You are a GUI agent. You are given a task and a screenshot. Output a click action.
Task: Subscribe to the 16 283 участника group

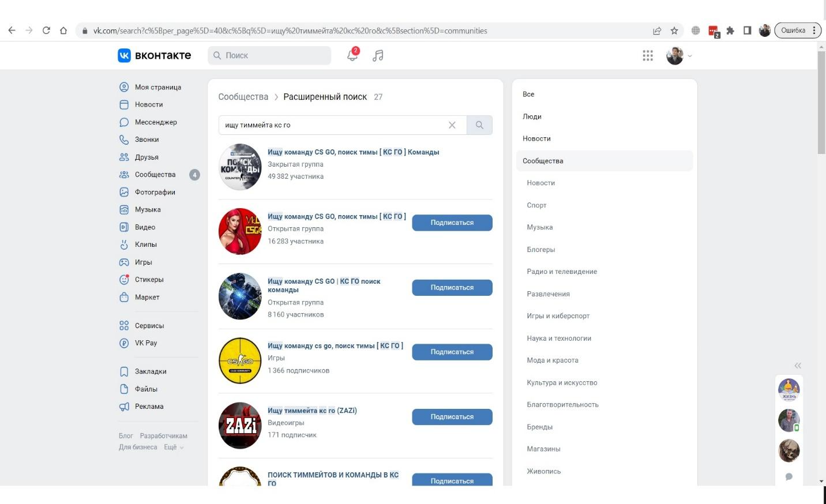point(452,223)
